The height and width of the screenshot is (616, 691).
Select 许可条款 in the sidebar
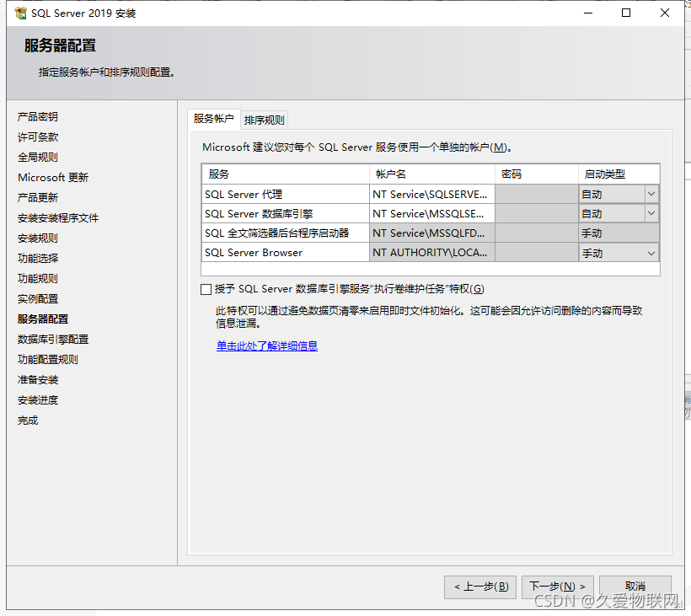click(37, 137)
